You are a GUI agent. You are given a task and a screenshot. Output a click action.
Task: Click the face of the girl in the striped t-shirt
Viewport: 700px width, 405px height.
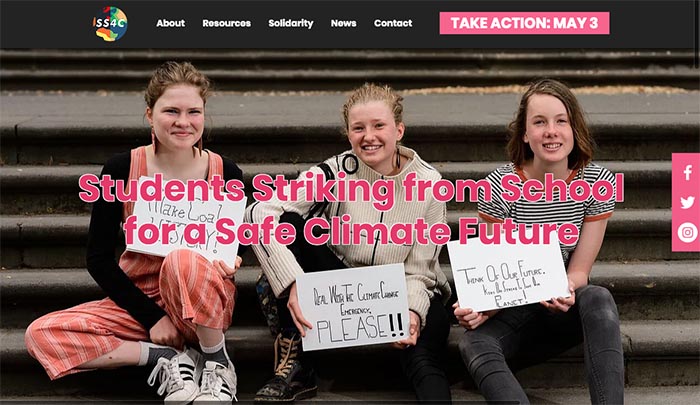(548, 130)
